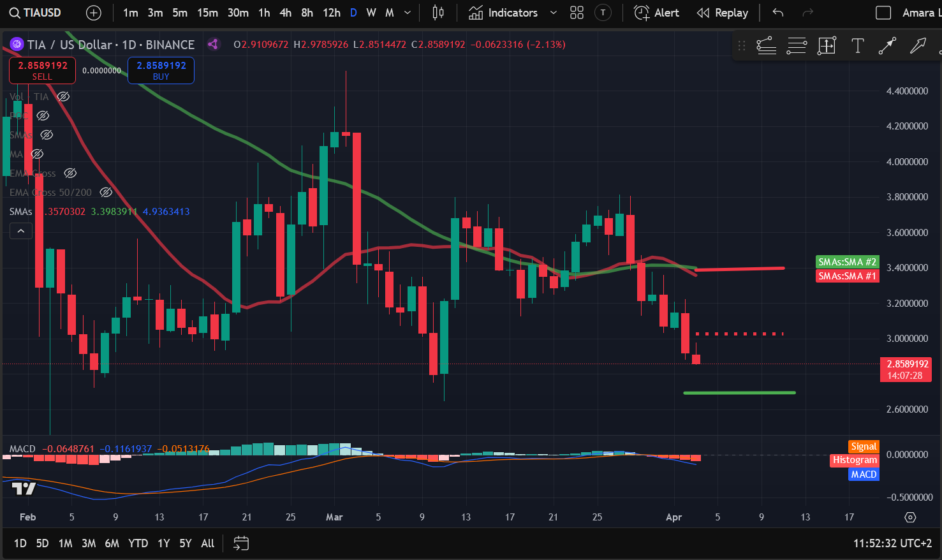Switch to weekly W timeframe

pyautogui.click(x=371, y=13)
